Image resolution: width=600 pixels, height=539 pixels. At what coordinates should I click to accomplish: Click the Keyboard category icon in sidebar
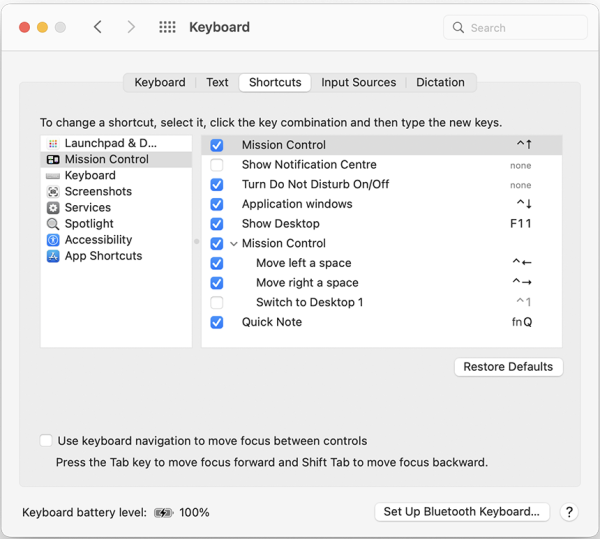click(53, 176)
